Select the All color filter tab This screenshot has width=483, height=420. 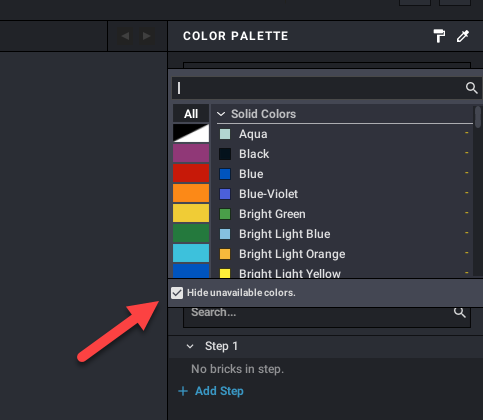click(x=191, y=114)
